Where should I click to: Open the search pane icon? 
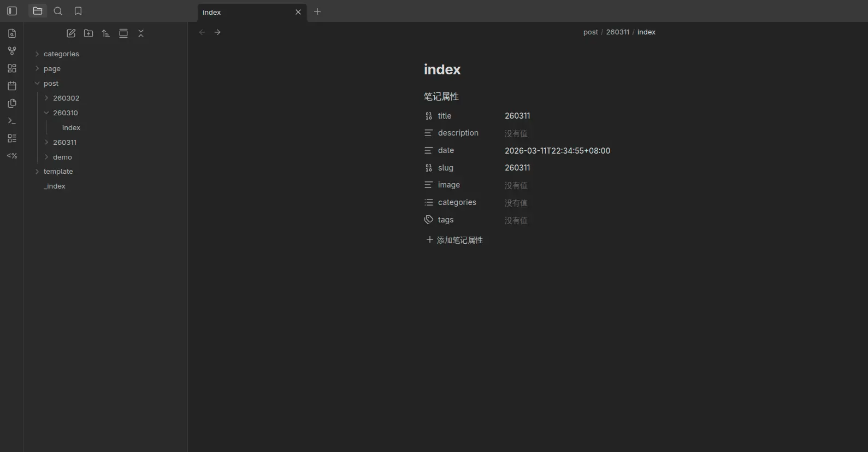(58, 11)
